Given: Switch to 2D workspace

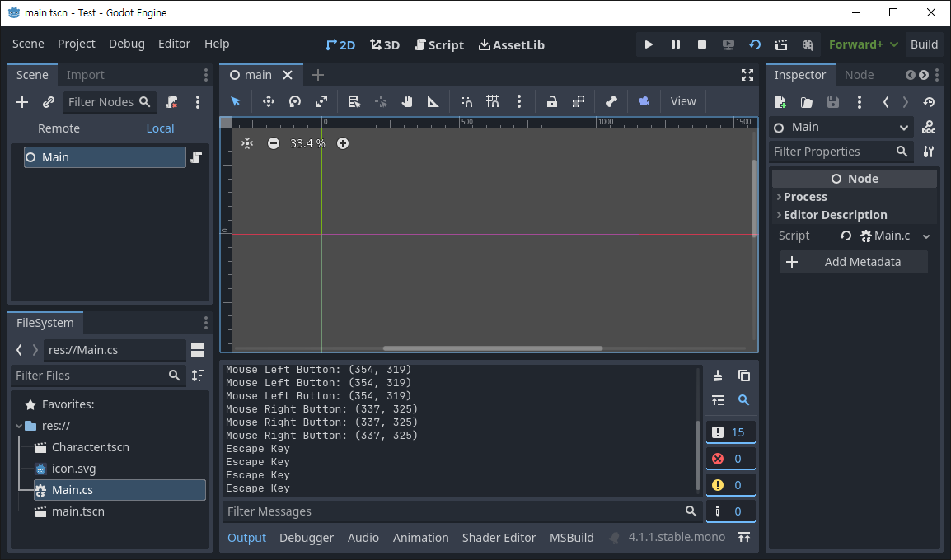Looking at the screenshot, I should point(340,44).
